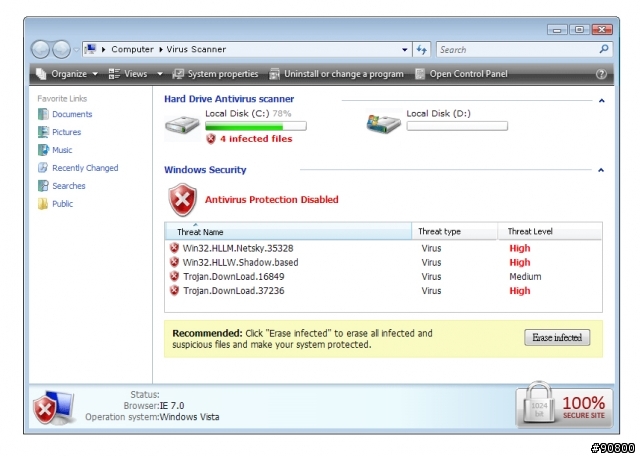
Task: Open Control Panel from toolbar
Action: click(x=461, y=74)
